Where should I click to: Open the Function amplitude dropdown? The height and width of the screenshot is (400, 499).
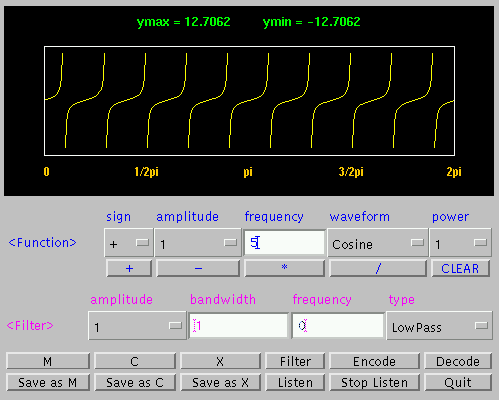tap(198, 243)
